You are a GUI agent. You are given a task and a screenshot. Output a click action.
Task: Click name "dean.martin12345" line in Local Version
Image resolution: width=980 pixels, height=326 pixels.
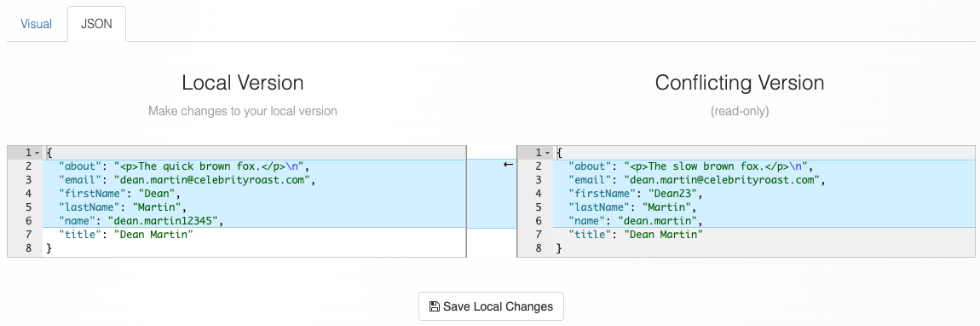pyautogui.click(x=255, y=221)
